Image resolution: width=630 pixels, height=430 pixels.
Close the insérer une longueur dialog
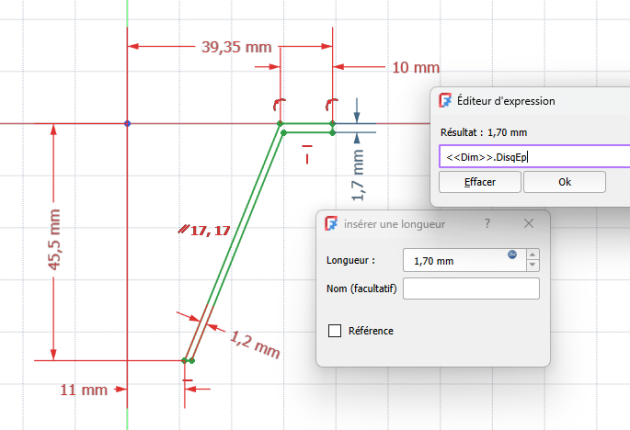coord(529,224)
